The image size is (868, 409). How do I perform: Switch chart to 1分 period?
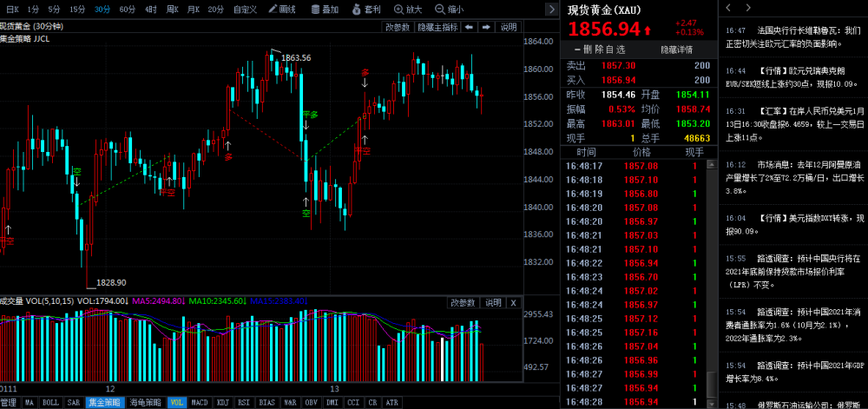(x=33, y=9)
